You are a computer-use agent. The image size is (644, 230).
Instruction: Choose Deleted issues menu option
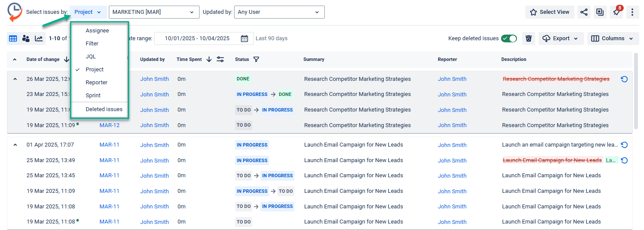click(x=104, y=109)
